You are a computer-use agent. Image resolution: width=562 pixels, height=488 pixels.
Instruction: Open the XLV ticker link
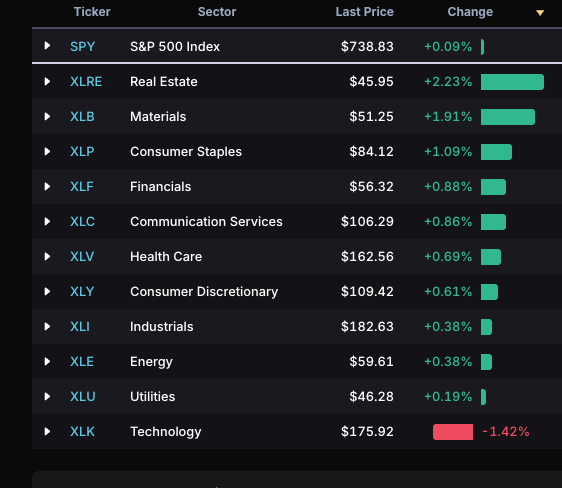tap(82, 257)
